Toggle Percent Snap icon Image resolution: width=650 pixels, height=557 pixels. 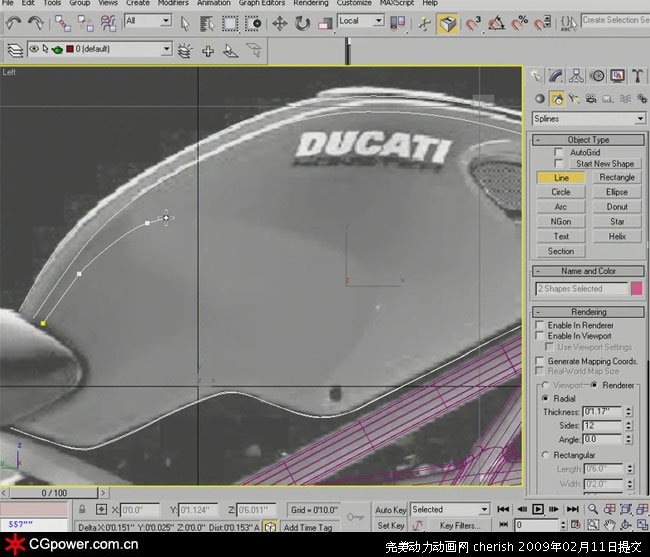[519, 24]
